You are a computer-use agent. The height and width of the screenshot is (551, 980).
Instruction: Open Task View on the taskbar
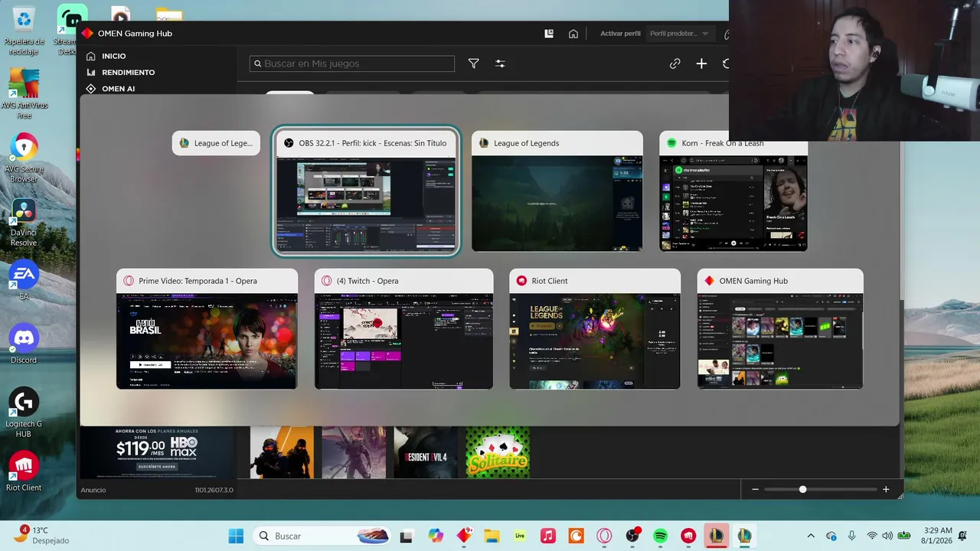tap(406, 536)
